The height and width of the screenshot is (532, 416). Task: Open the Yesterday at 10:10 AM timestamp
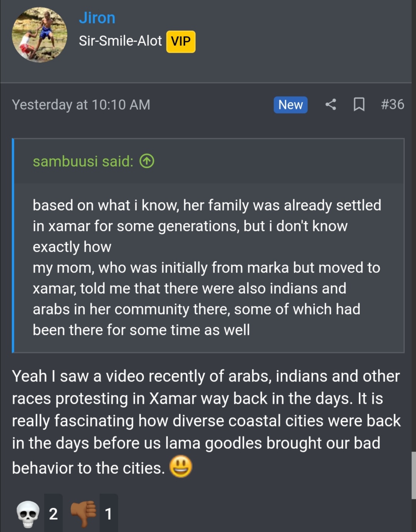tap(81, 105)
